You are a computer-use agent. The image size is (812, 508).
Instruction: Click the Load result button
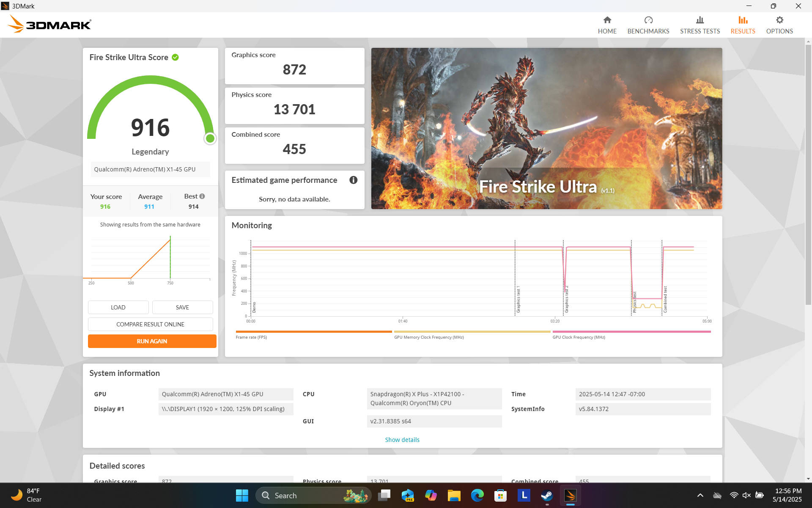(118, 307)
